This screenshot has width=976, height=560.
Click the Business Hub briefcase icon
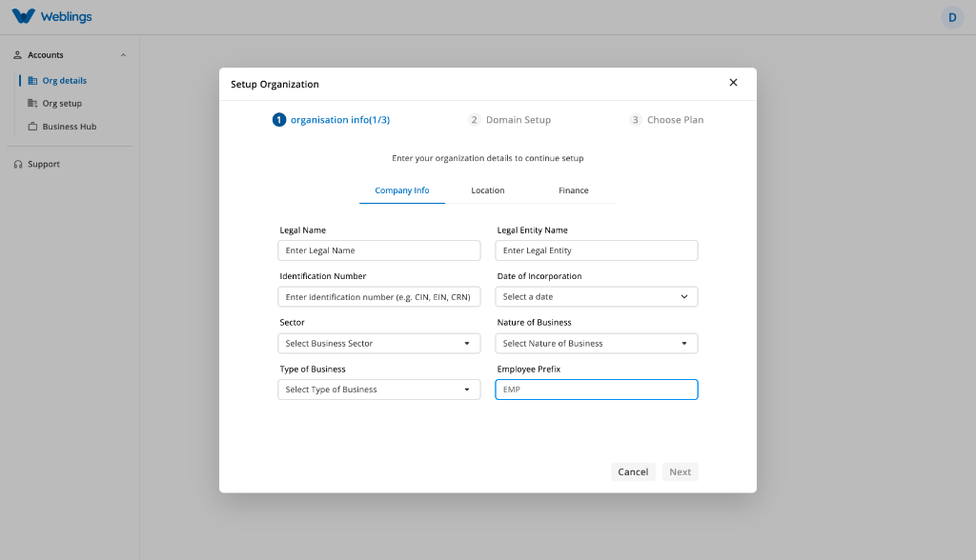32,127
